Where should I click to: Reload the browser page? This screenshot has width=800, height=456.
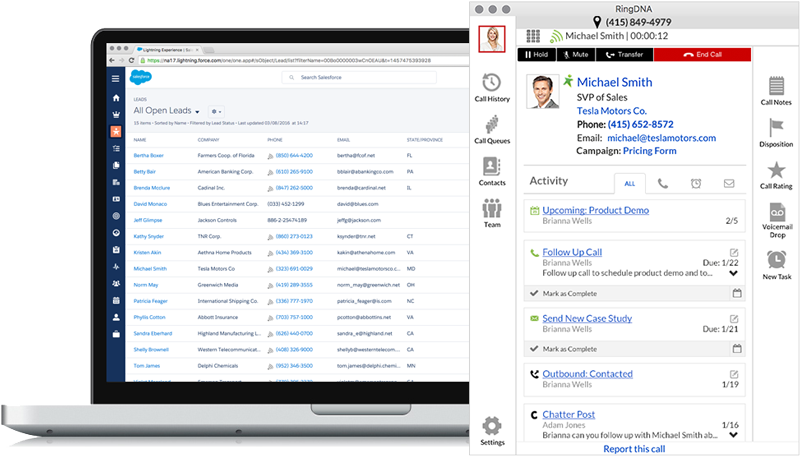pos(132,60)
